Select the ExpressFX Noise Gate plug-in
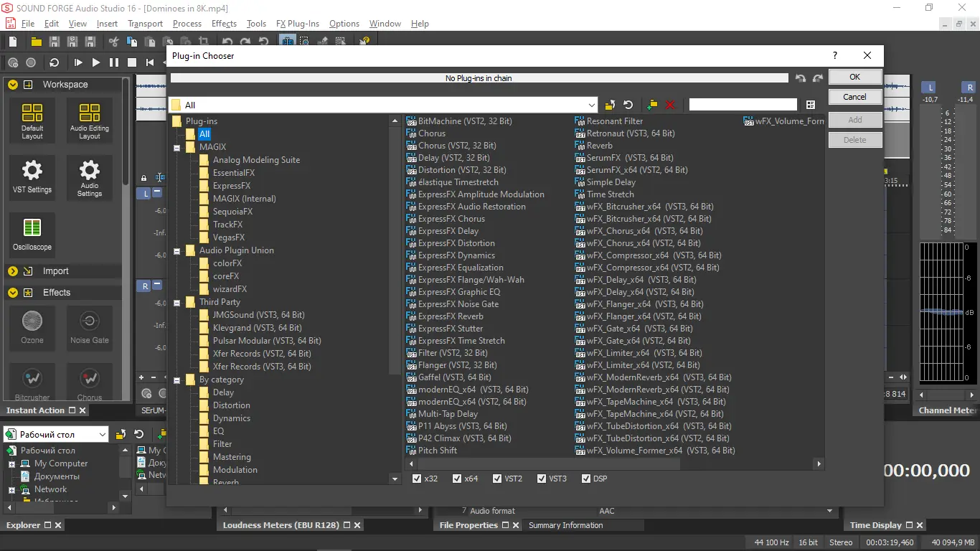 458,304
